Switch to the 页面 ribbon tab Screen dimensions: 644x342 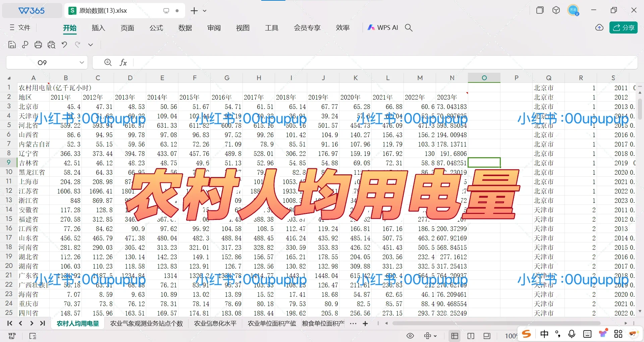[x=127, y=28]
